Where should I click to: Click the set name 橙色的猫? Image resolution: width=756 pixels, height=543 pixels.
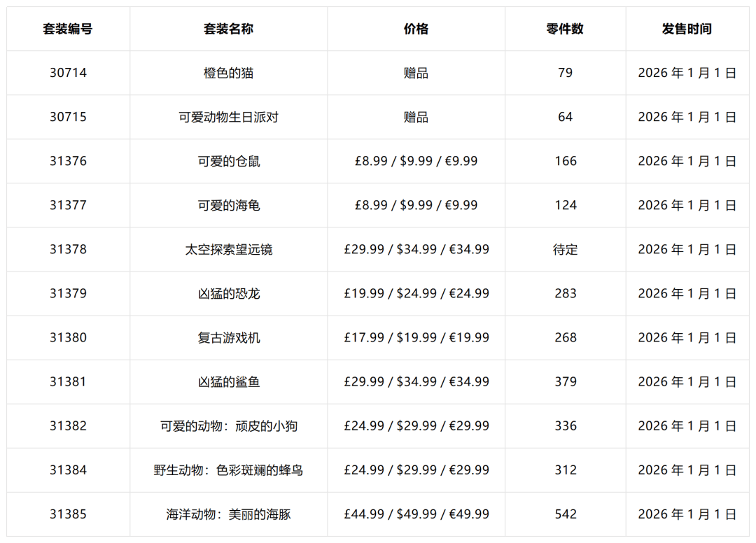pos(228,73)
